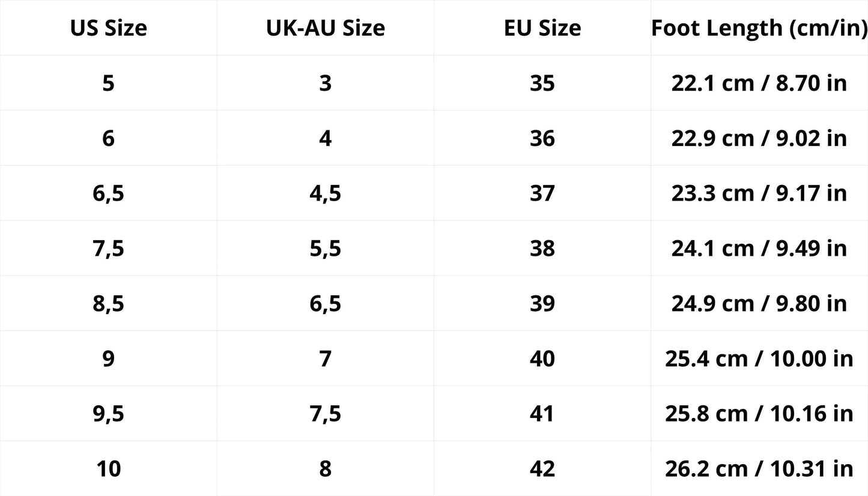Click UK-AU size 4,5 cell
Image resolution: width=868 pixels, height=496 pixels.
pyautogui.click(x=325, y=193)
